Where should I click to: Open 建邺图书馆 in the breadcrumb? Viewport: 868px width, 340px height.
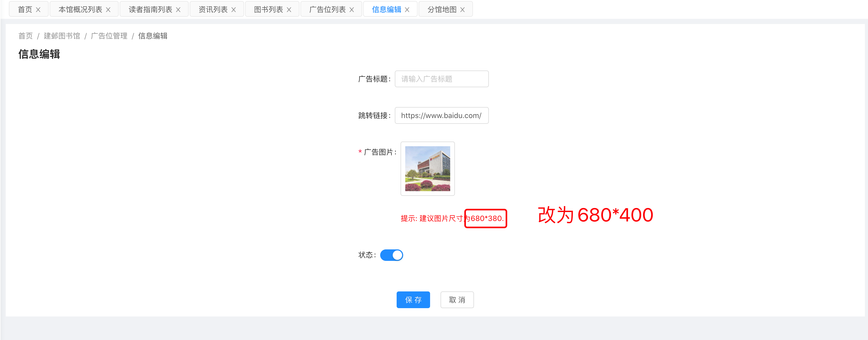(62, 36)
